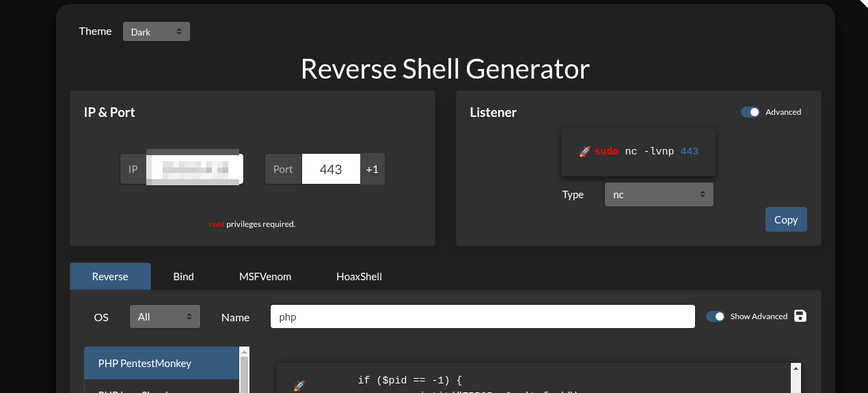The image size is (868, 393).
Task: Open the listener Type dropdown showing nc
Action: 659,195
